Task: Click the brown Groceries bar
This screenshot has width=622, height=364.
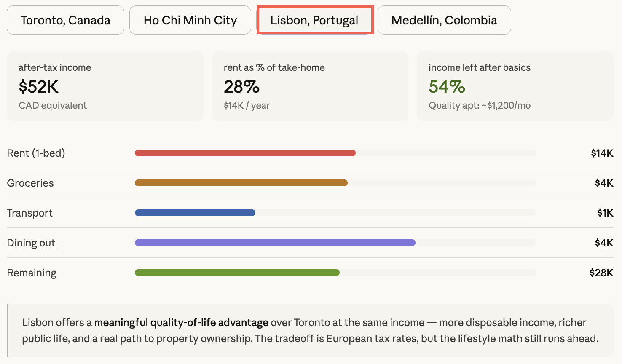Action: click(x=241, y=183)
